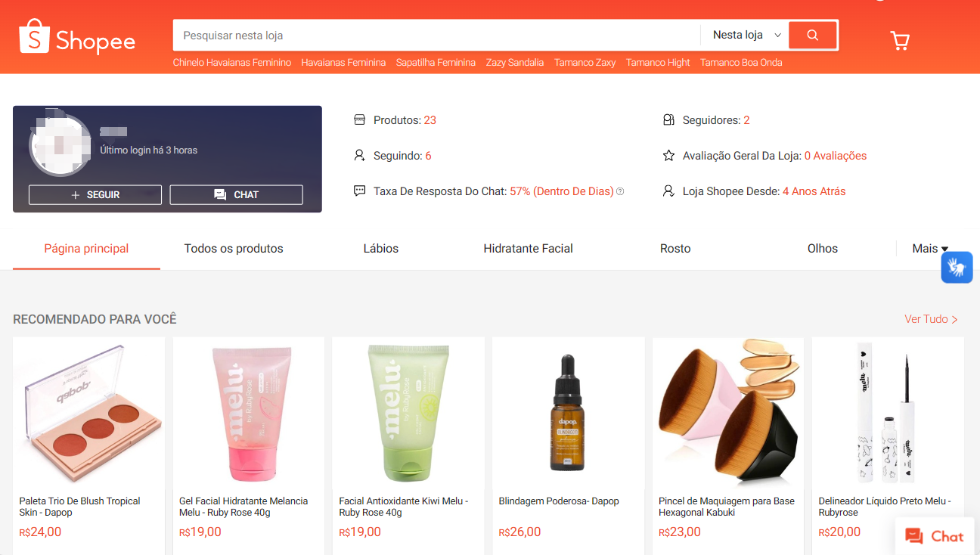Open the pink Melancia gel product image

[249, 413]
